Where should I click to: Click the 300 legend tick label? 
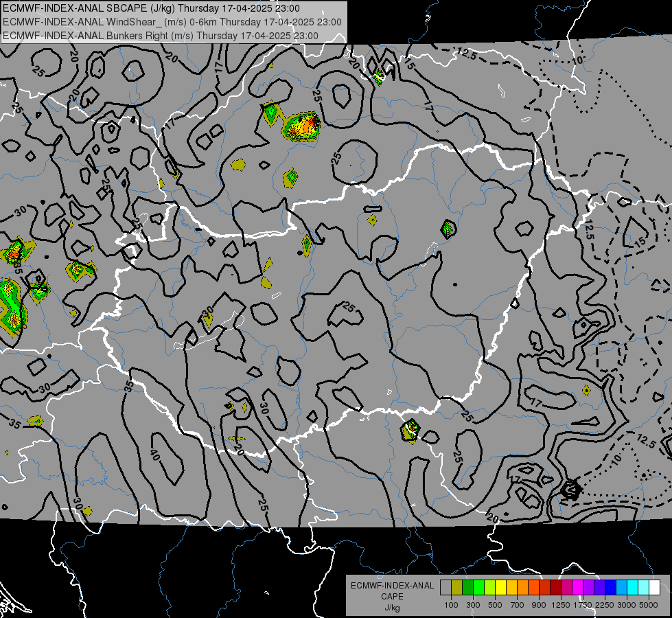[473, 605]
